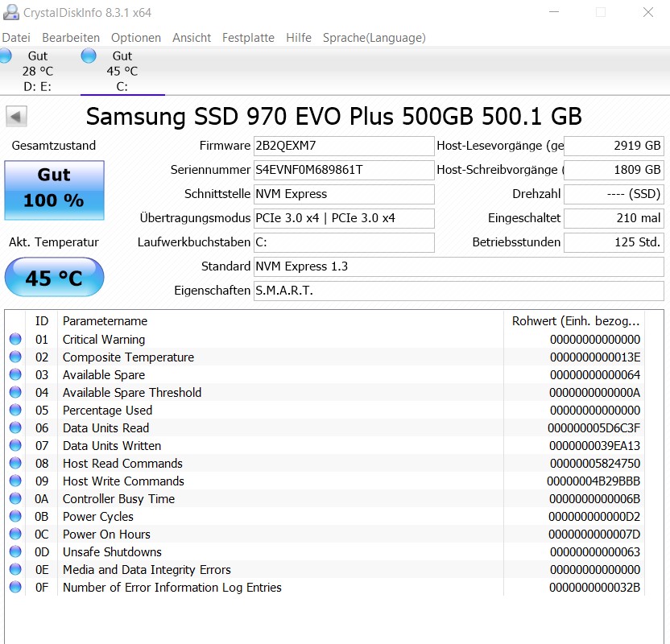Click status dot for Data Units Written row
The image size is (670, 644).
pos(15,445)
